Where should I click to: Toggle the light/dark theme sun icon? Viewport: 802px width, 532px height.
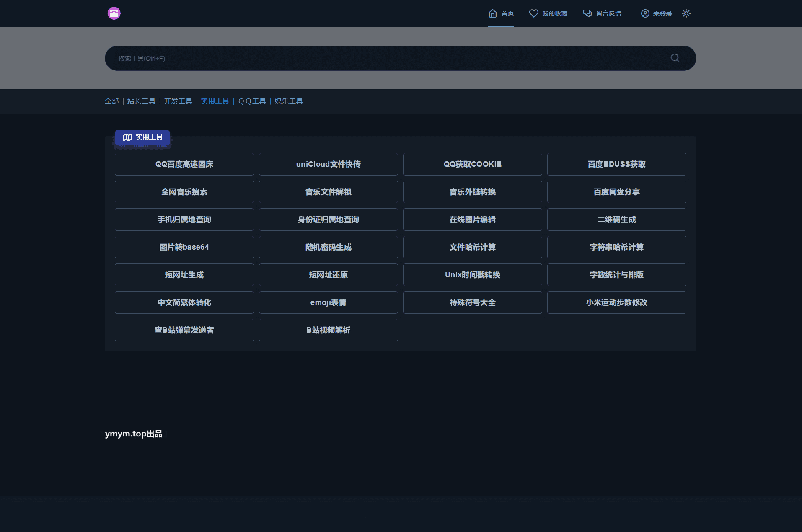coord(686,13)
